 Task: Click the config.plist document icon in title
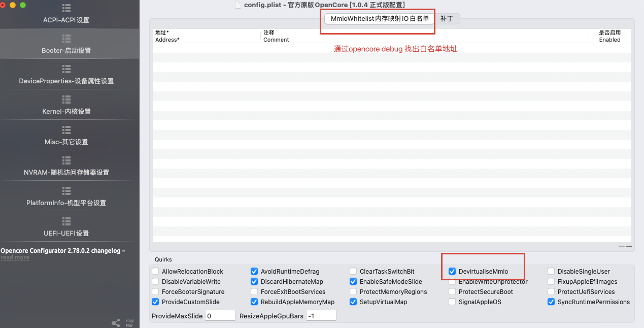[x=238, y=5]
